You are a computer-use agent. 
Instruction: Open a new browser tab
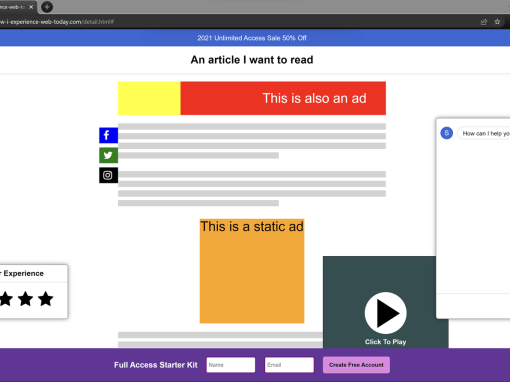47,7
